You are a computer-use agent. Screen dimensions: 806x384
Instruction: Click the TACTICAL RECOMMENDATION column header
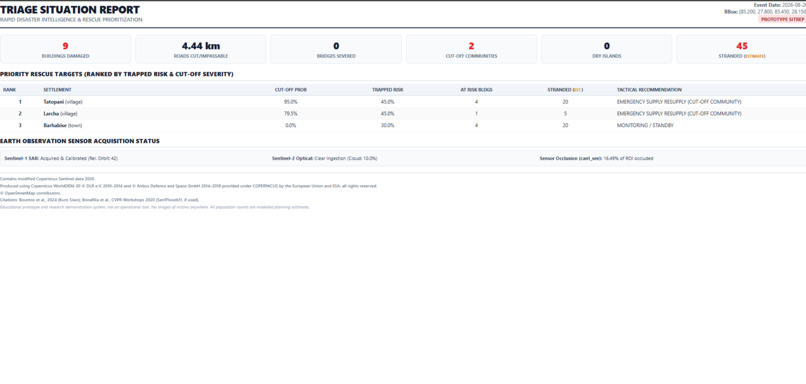point(649,90)
